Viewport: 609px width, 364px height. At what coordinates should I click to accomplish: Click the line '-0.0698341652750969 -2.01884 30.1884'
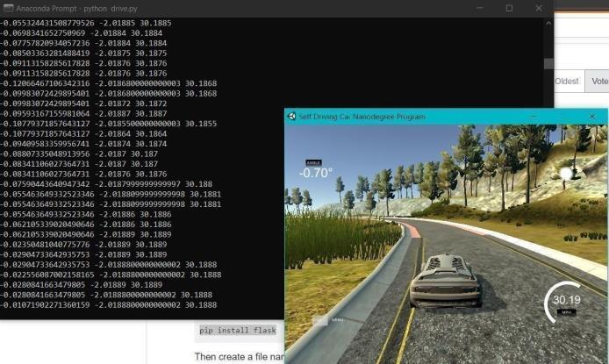pos(82,33)
